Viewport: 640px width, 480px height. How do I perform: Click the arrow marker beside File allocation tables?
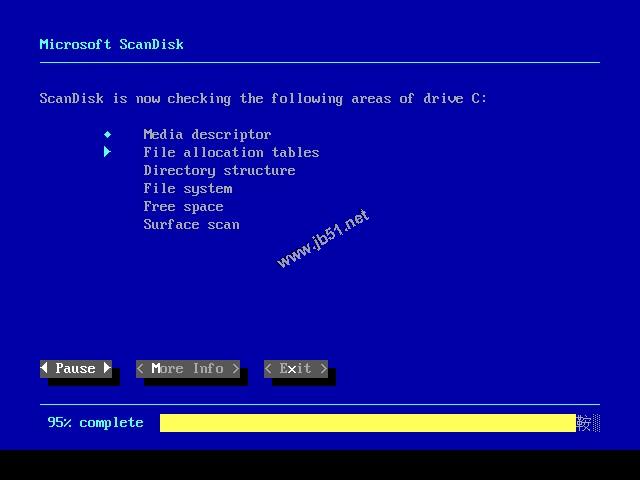click(x=107, y=152)
